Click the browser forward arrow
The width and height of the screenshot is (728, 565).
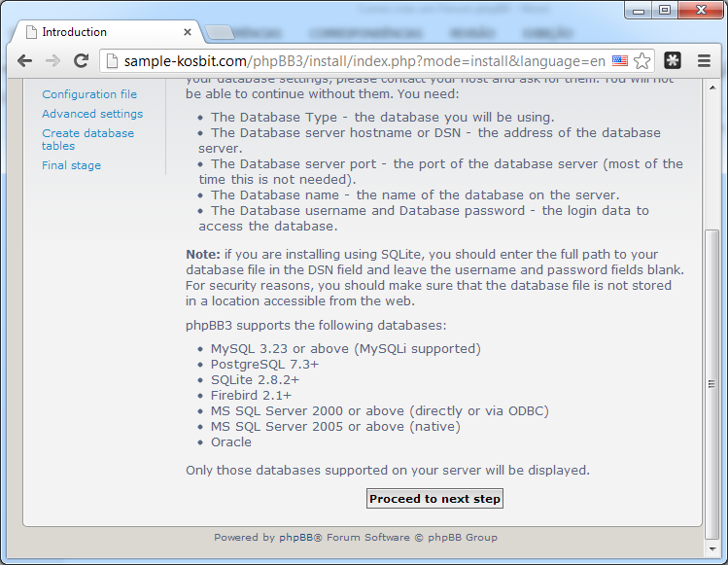52,61
